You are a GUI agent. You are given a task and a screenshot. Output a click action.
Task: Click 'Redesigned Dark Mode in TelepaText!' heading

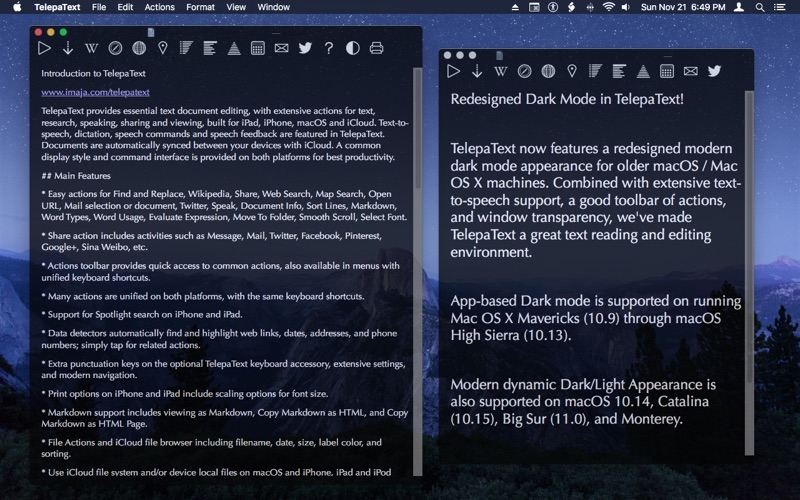567,99
